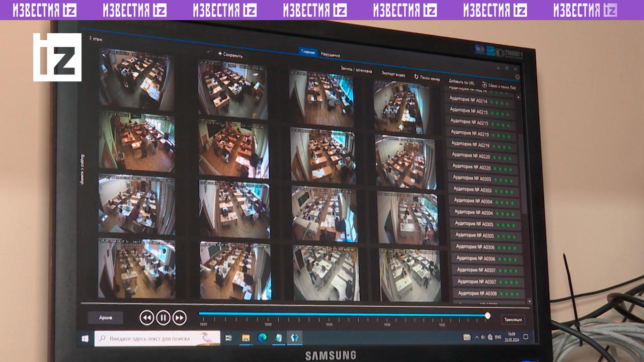Viewport: 644px width, 362px height.
Task: Click the Добавить по URL button
Action: click(x=461, y=82)
